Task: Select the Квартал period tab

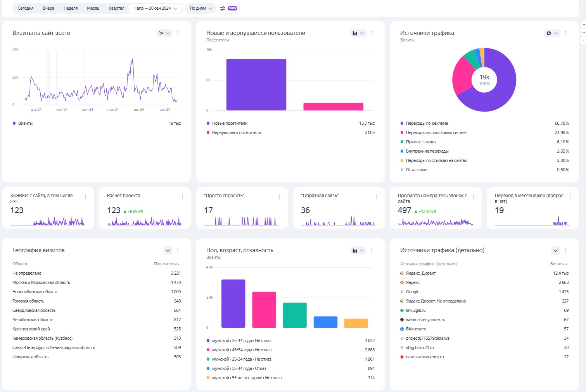Action: 116,8
